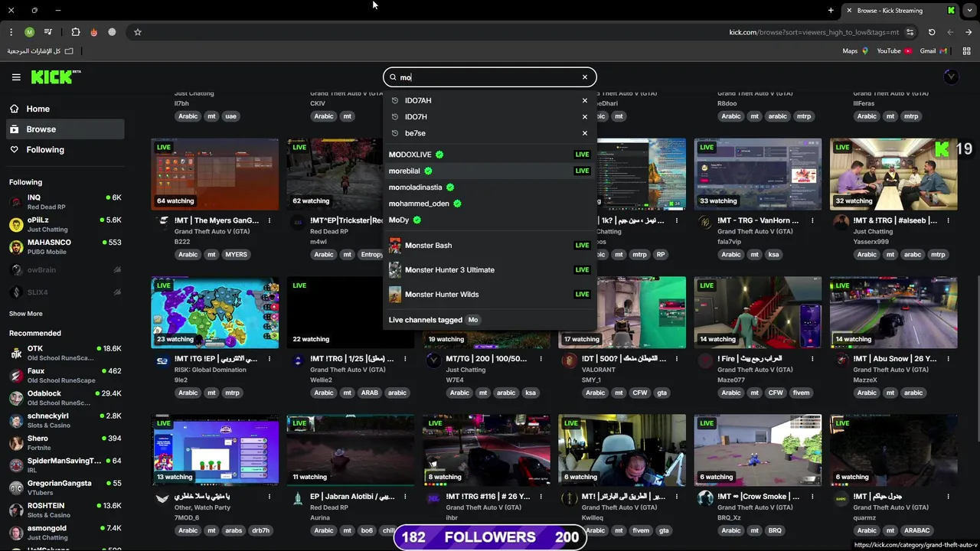Choose mohammed_oden from search results

(489, 204)
